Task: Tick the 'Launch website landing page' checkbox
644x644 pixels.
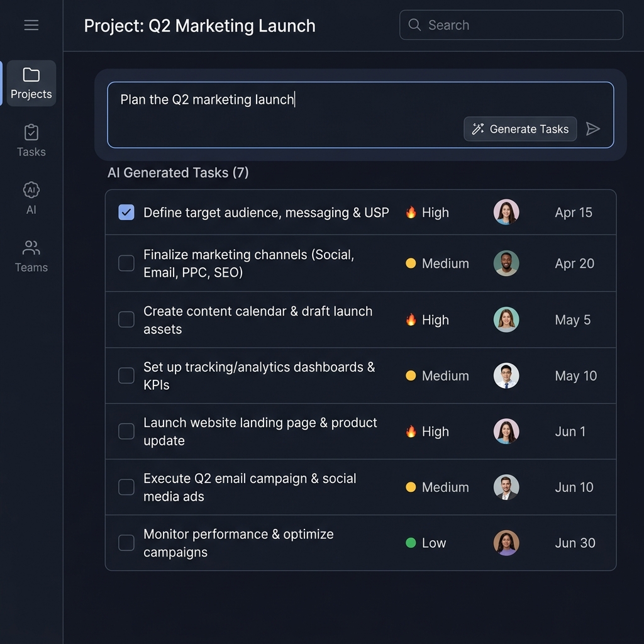Action: (x=126, y=431)
